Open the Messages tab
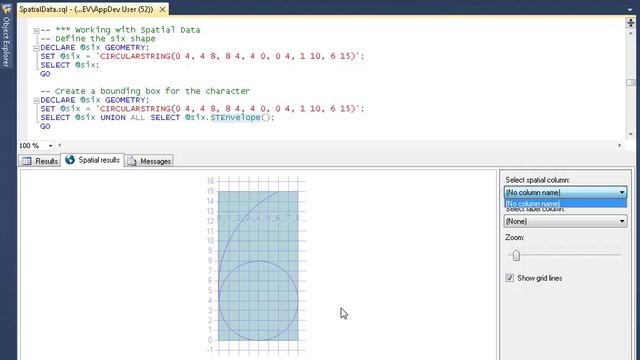Viewport: 640px width, 360px height. [149, 161]
